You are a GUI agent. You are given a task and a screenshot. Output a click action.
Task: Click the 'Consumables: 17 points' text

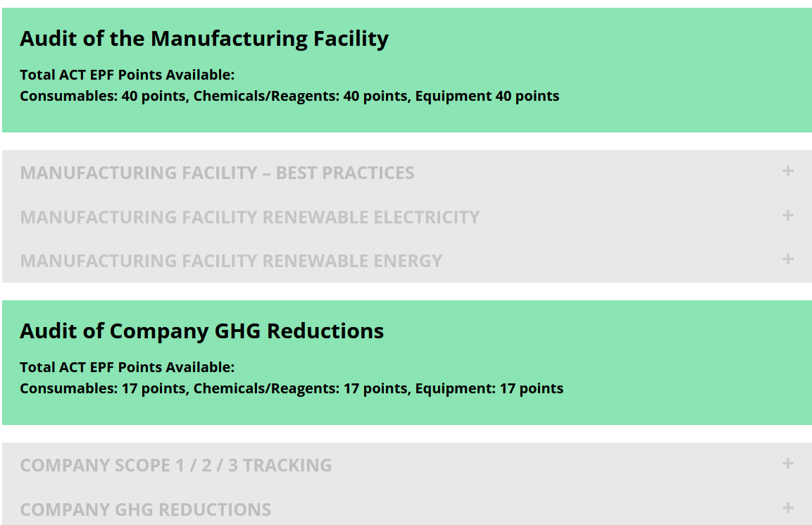(103, 388)
